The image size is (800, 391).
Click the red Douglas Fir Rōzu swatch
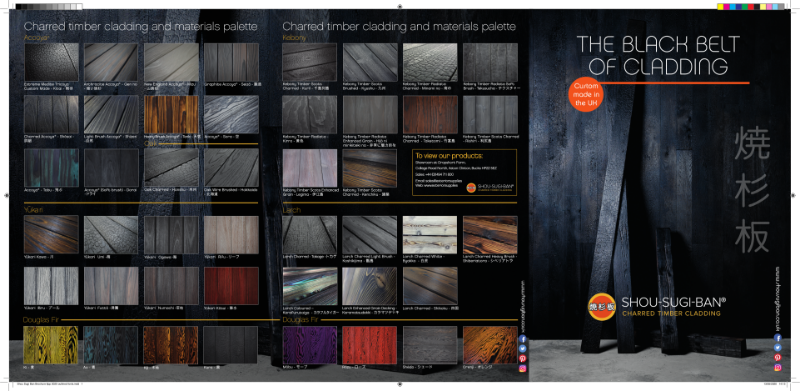click(x=369, y=345)
